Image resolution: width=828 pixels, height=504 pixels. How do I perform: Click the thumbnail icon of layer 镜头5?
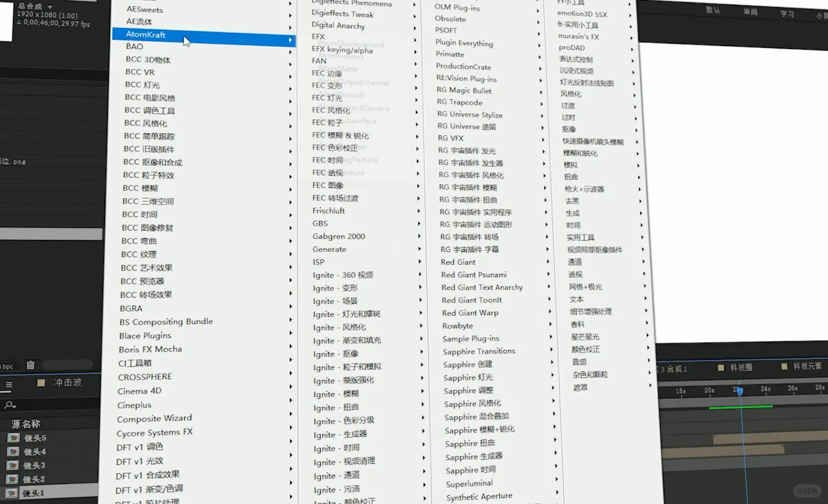tap(13, 438)
